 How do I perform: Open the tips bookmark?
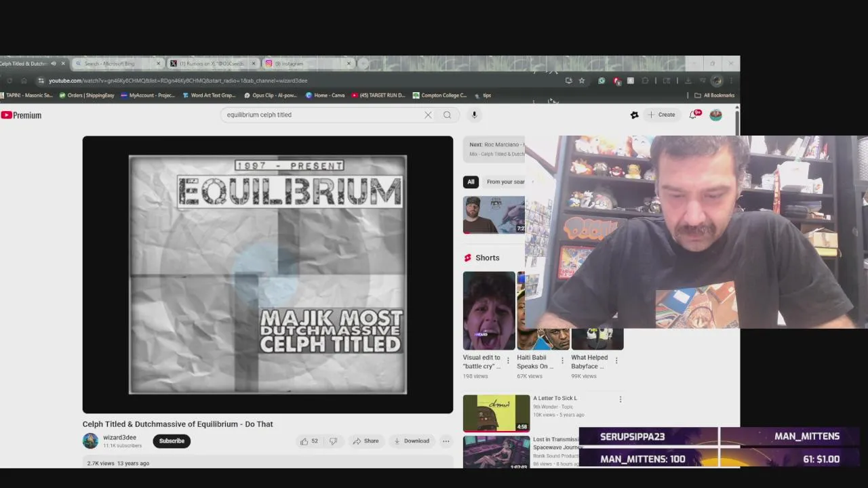[x=482, y=96]
